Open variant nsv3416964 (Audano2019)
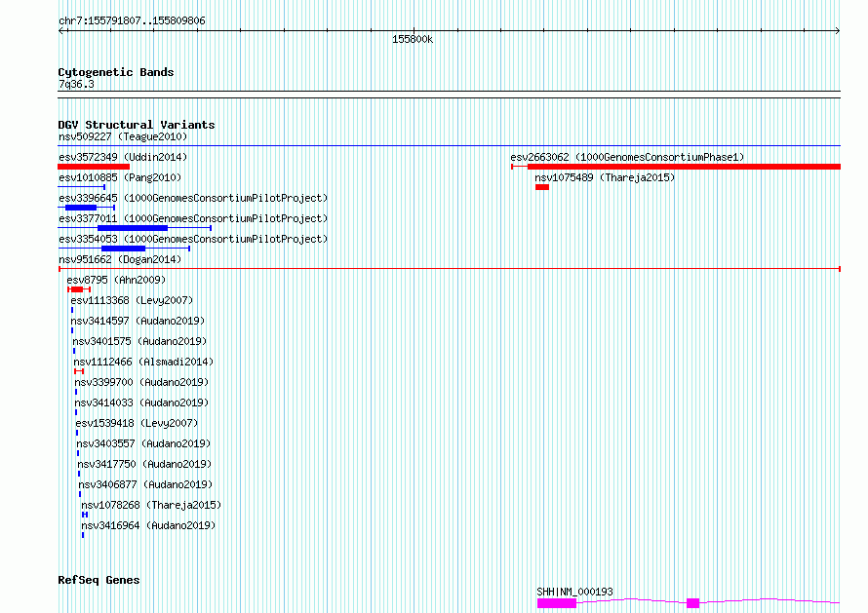Screen dimensions: 868x613 click(x=148, y=525)
